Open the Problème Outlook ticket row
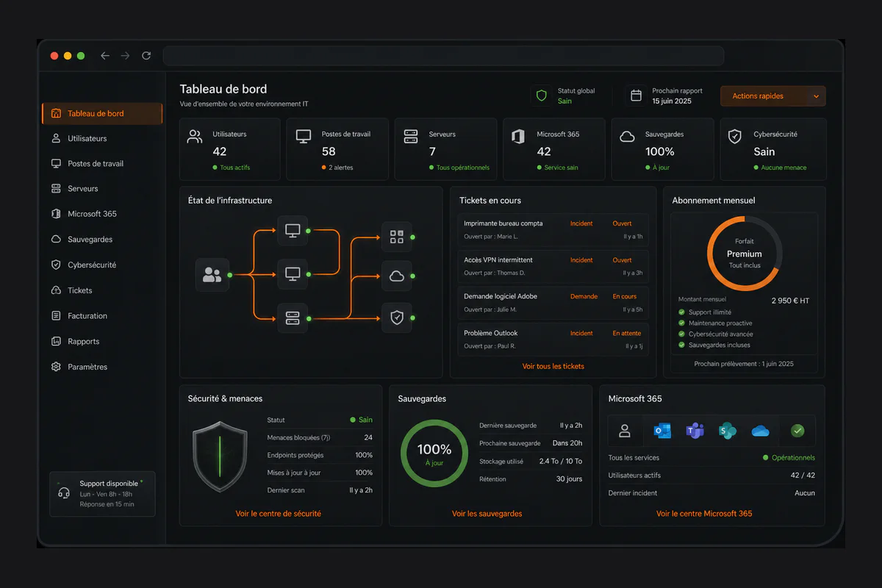 point(553,340)
